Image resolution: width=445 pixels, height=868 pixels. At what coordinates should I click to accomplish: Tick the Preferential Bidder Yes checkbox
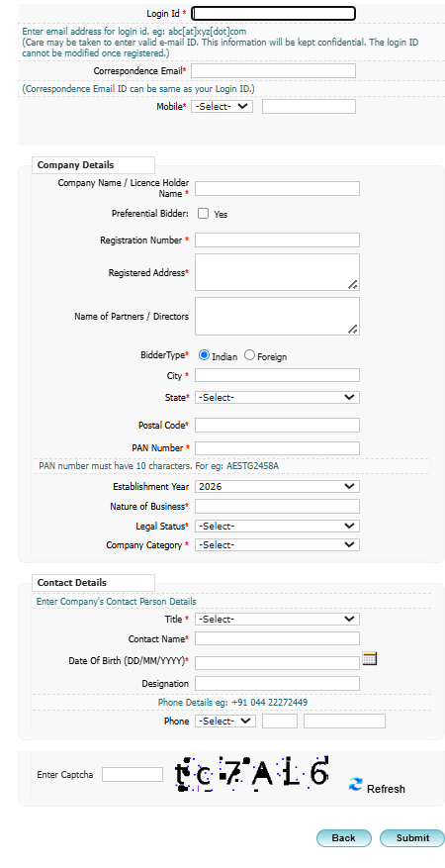pyautogui.click(x=204, y=214)
